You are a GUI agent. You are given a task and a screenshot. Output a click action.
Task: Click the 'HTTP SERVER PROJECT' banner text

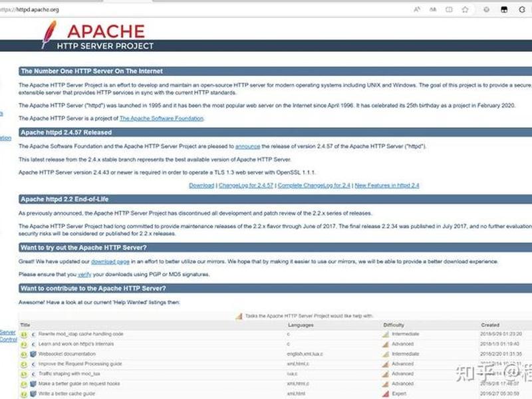tap(105, 46)
